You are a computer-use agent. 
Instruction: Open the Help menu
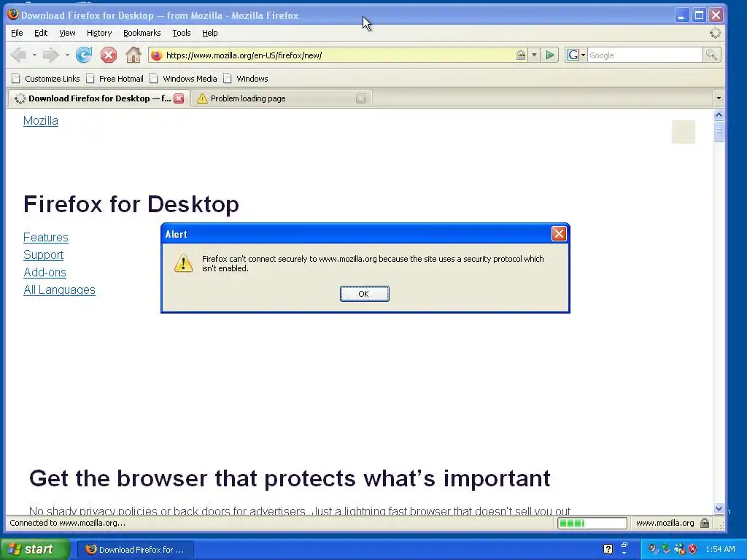tap(209, 33)
